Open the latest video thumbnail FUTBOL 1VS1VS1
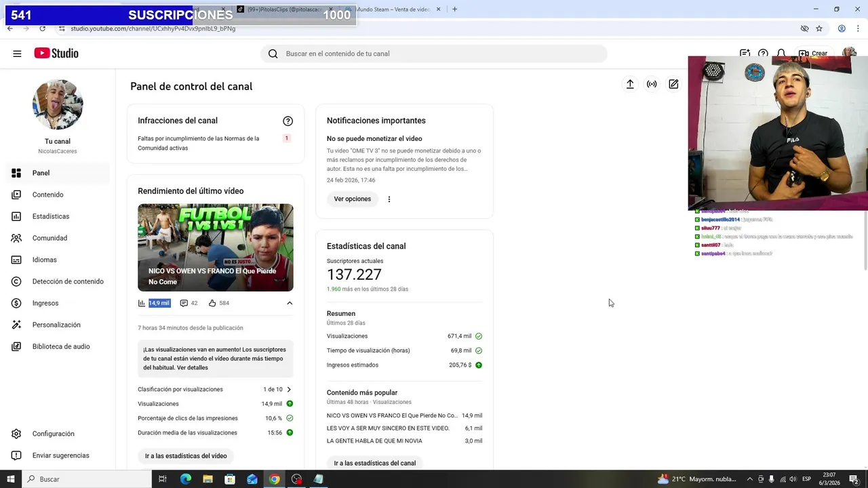Image resolution: width=868 pixels, height=488 pixels. click(x=216, y=247)
